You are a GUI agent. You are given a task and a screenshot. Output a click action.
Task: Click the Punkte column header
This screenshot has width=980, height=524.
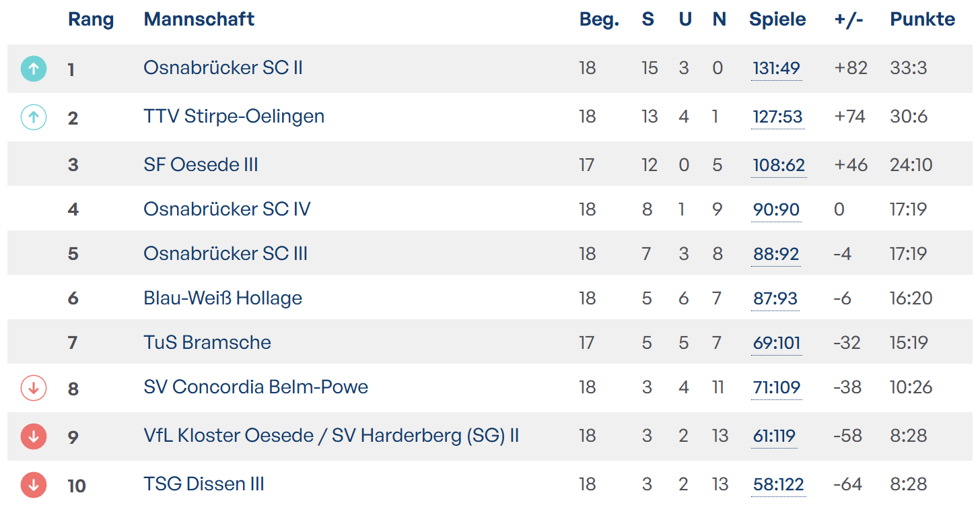[x=922, y=20]
